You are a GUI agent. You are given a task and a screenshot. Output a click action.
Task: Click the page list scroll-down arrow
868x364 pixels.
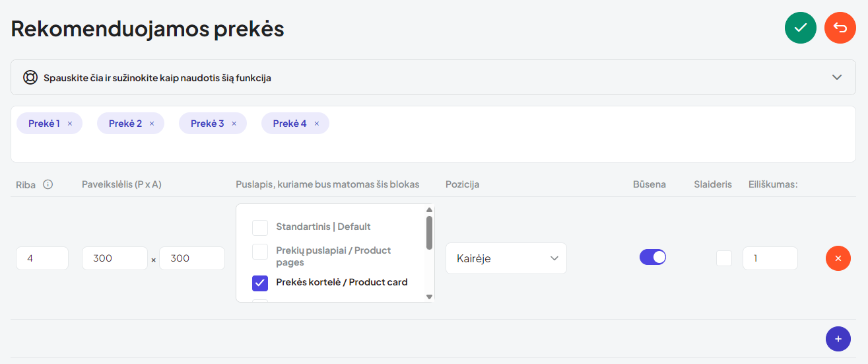tap(429, 297)
